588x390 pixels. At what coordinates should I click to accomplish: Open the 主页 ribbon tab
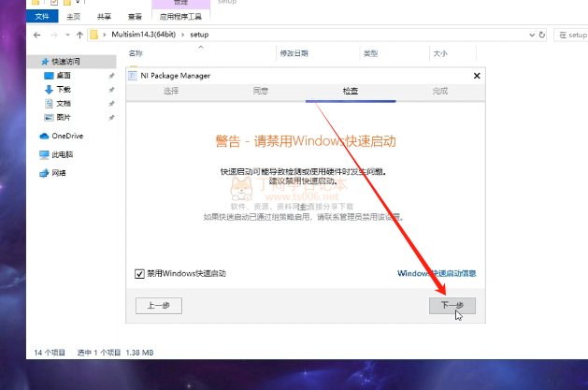[74, 17]
